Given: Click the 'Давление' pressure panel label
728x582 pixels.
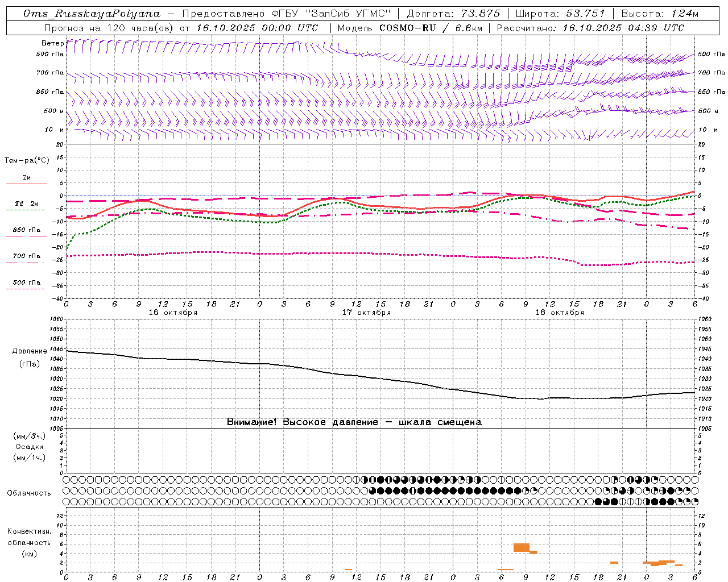Looking at the screenshot, I should [30, 351].
